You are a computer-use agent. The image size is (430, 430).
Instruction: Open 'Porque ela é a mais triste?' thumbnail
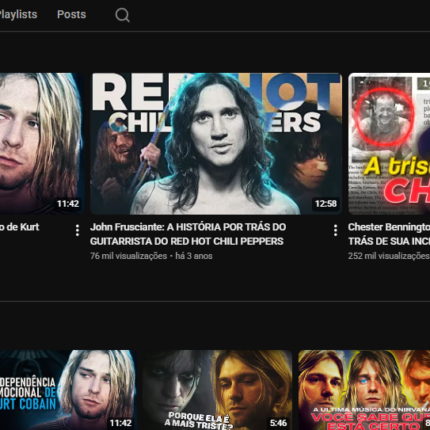click(217, 390)
